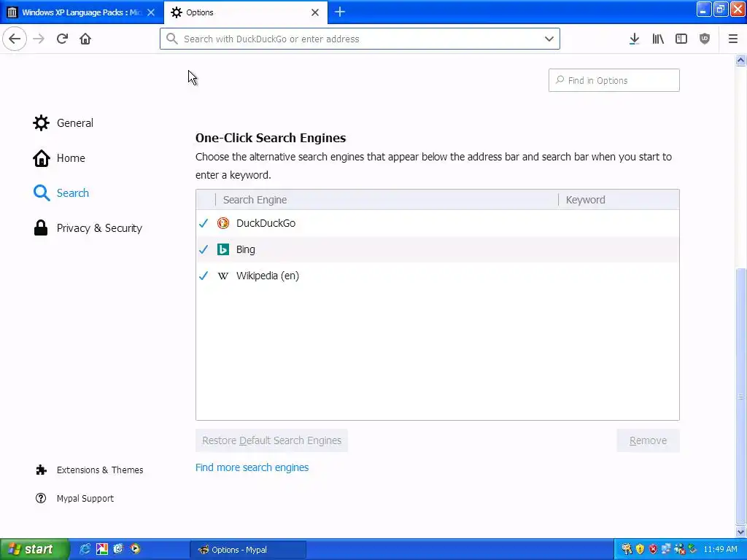Click the General gear icon
The height and width of the screenshot is (560, 747).
pyautogui.click(x=41, y=122)
